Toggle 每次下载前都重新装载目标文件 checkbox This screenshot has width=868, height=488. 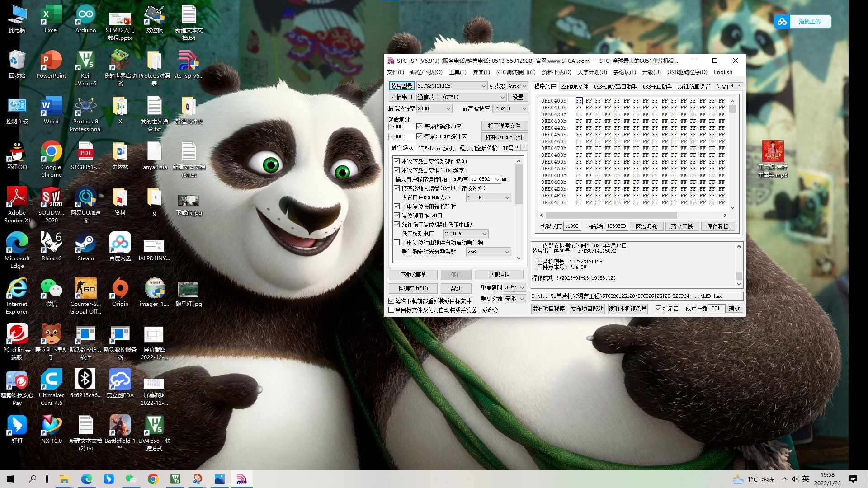point(392,300)
